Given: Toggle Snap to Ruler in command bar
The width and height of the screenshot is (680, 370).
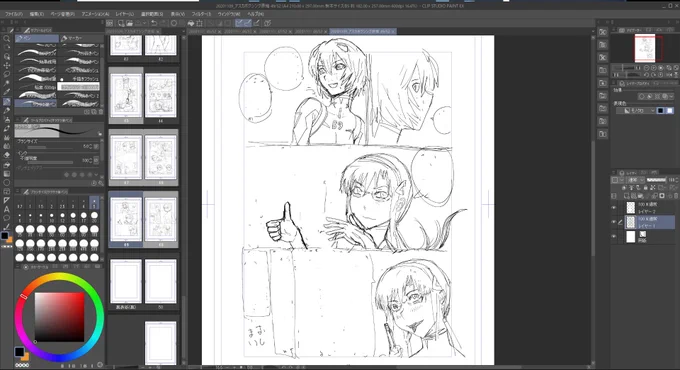Looking at the screenshot, I should 239,23.
